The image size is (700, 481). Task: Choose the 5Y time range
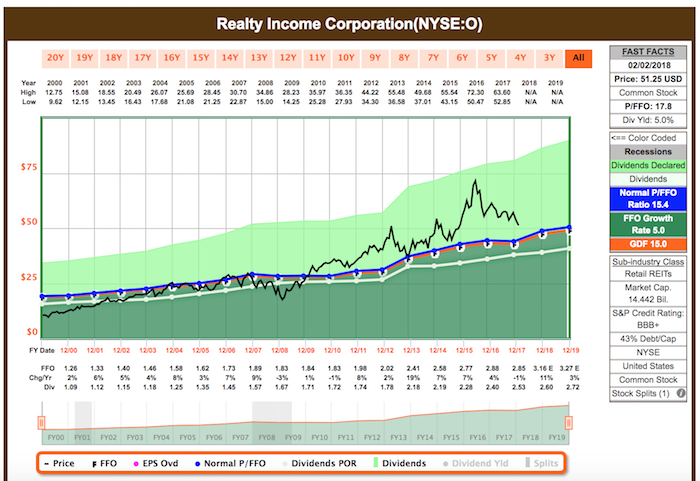490,58
